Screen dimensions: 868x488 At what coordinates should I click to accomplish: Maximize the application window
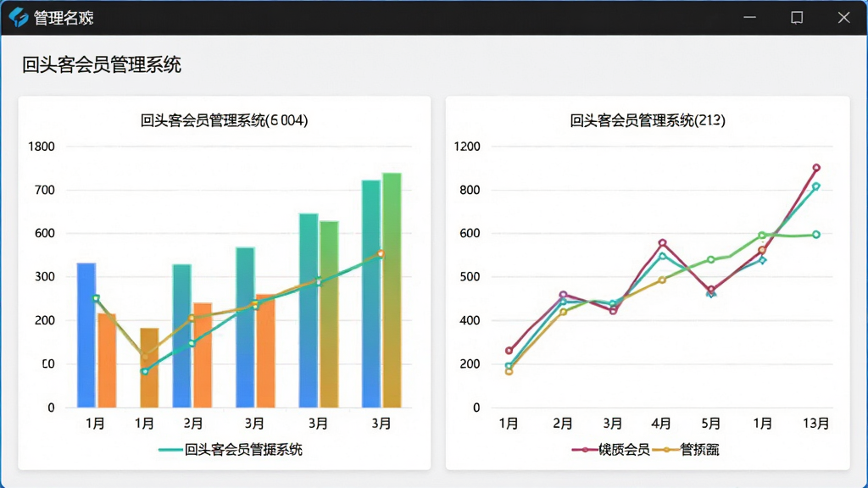[x=797, y=18]
